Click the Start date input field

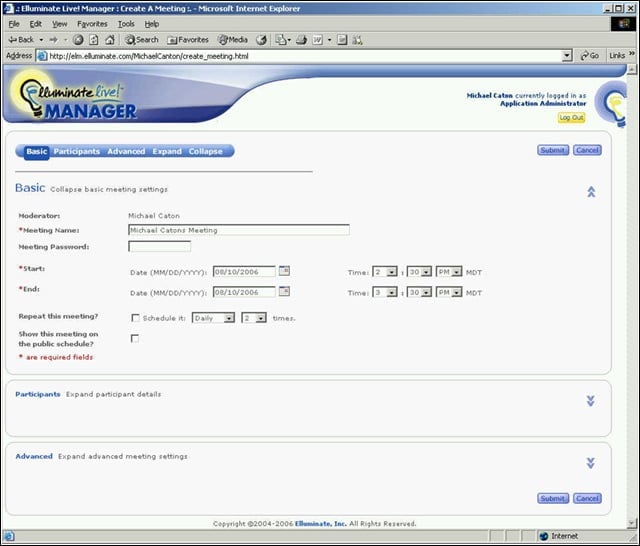[244, 272]
